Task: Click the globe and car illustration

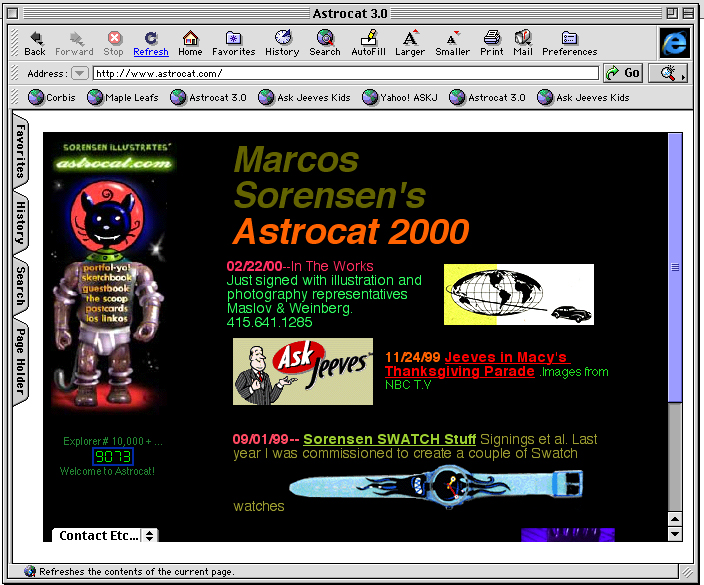Action: point(519,295)
